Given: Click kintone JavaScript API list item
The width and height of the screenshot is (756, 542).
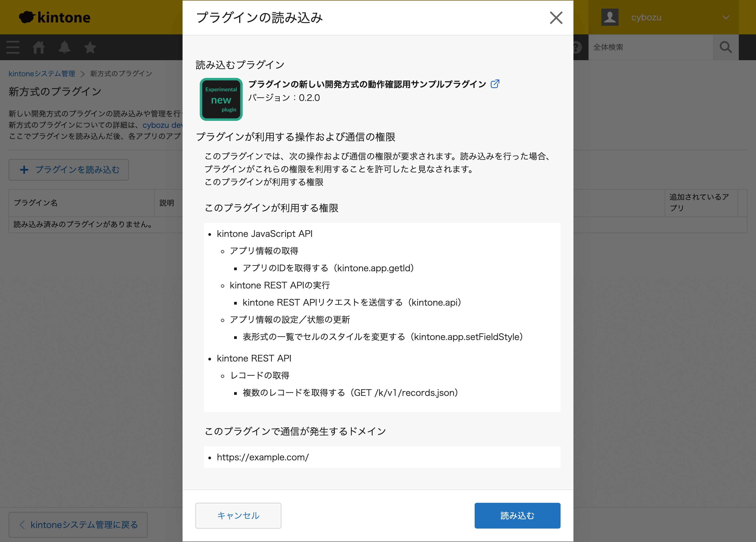Looking at the screenshot, I should [x=265, y=234].
